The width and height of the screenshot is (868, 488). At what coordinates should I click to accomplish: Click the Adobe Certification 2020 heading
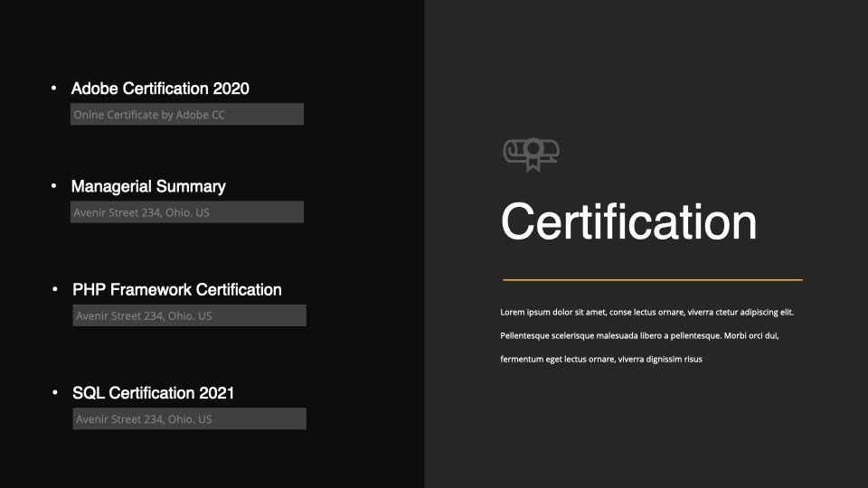pyautogui.click(x=160, y=89)
